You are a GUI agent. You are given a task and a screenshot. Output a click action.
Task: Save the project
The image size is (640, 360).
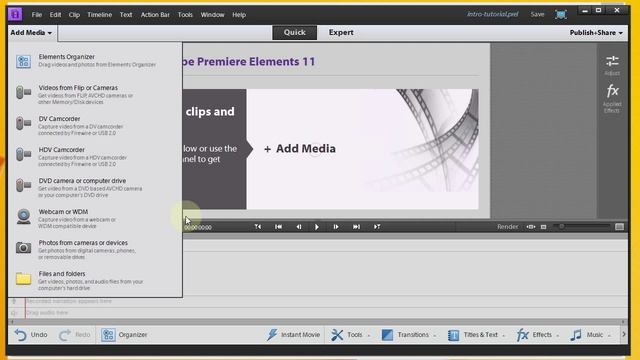537,14
